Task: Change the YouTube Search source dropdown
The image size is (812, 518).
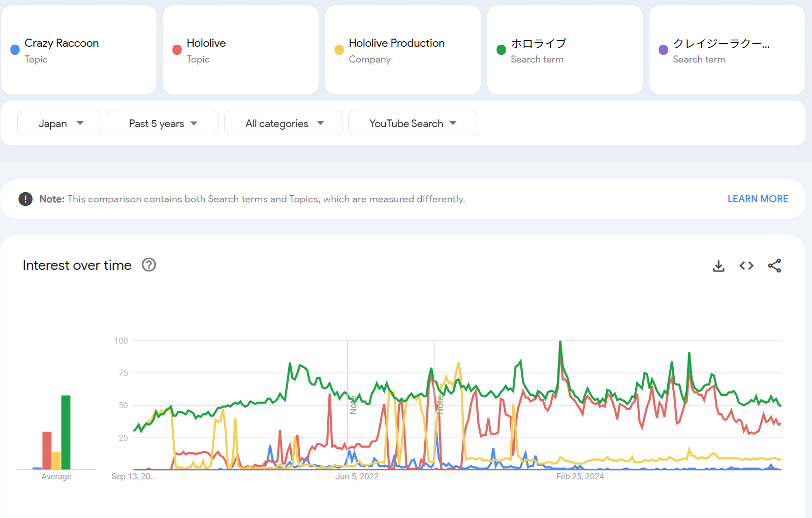Action: [x=413, y=123]
